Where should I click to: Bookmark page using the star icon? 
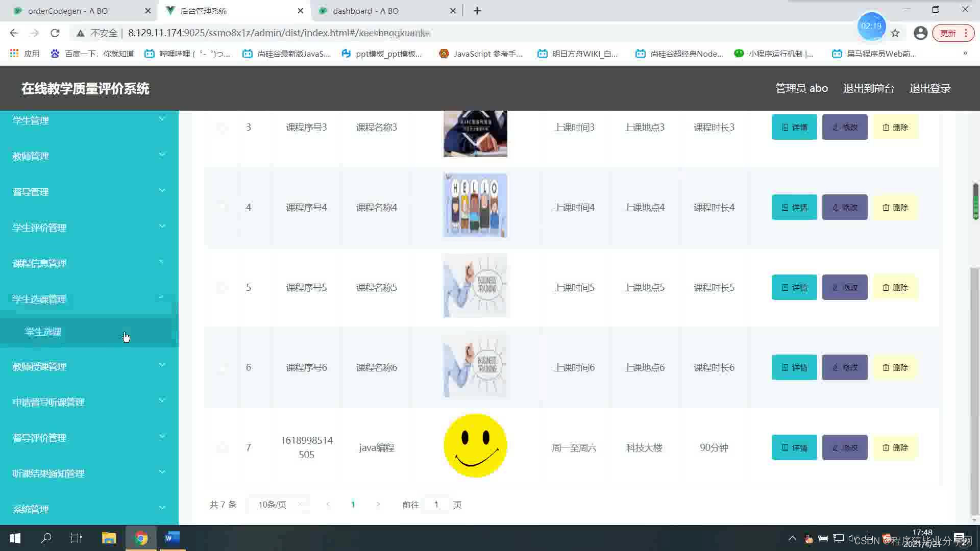895,33
